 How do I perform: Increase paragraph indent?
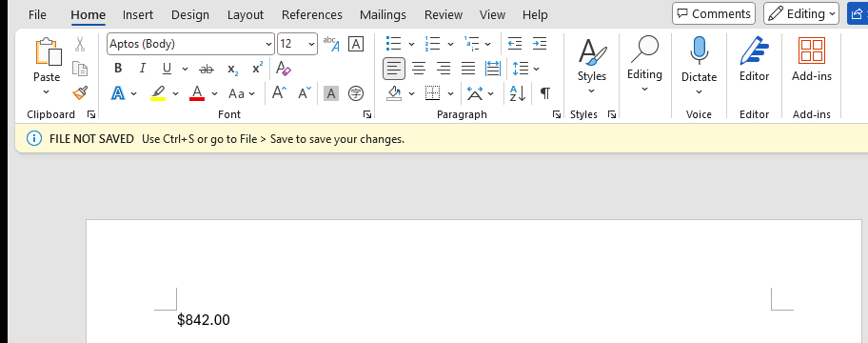(540, 44)
